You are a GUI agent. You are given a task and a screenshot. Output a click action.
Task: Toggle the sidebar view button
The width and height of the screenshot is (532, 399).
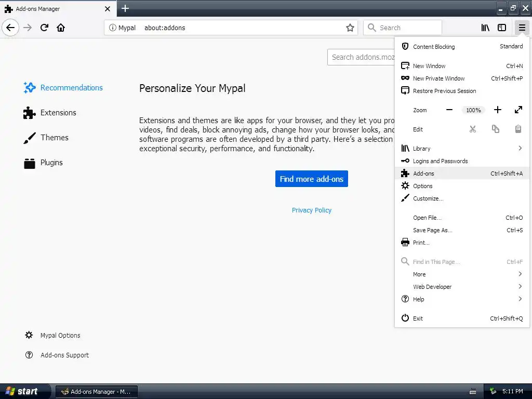[502, 28]
